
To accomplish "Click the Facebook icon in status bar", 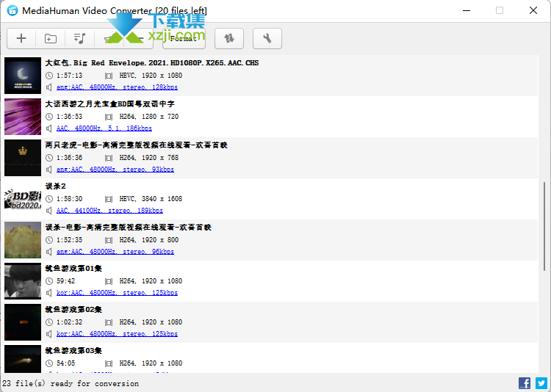I will click(x=525, y=383).
